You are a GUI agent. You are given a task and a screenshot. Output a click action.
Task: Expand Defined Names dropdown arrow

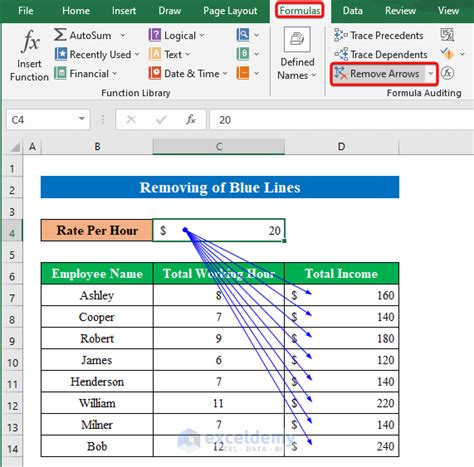314,75
